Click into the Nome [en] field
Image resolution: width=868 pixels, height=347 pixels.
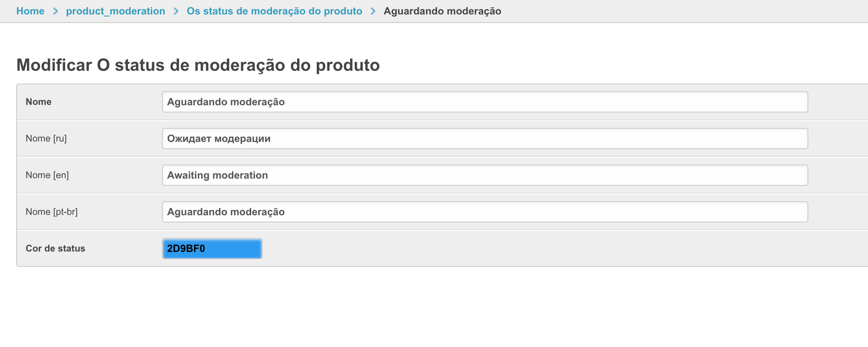tap(485, 175)
